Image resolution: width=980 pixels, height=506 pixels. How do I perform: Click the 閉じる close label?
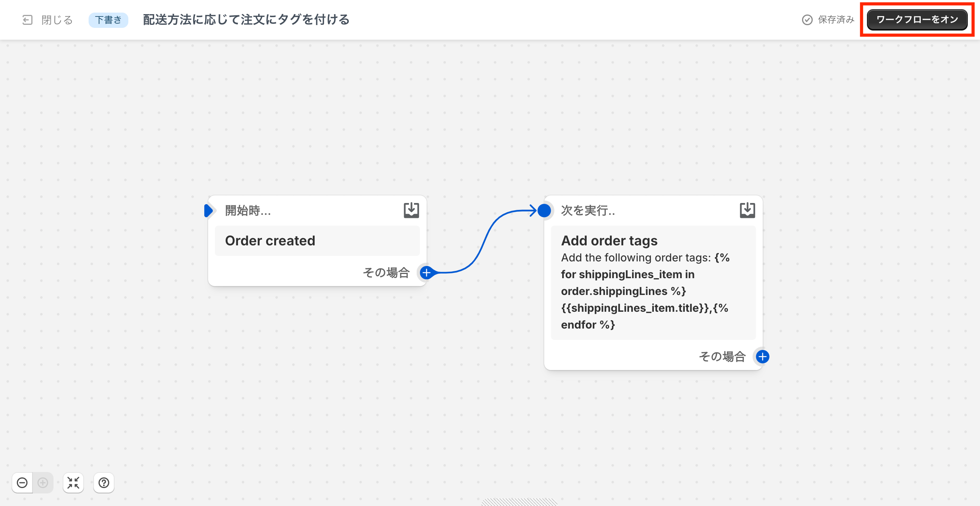[x=57, y=20]
